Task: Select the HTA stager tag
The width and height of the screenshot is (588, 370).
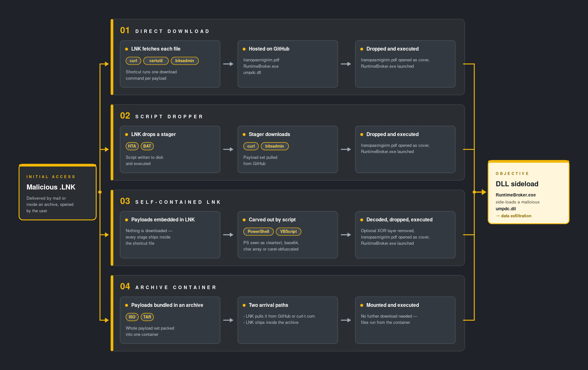Action: pyautogui.click(x=132, y=146)
